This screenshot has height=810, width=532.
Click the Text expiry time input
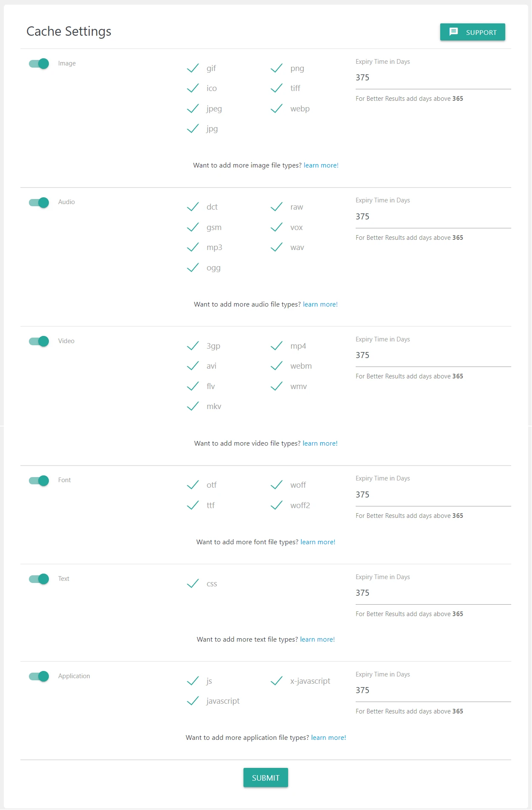coord(433,593)
